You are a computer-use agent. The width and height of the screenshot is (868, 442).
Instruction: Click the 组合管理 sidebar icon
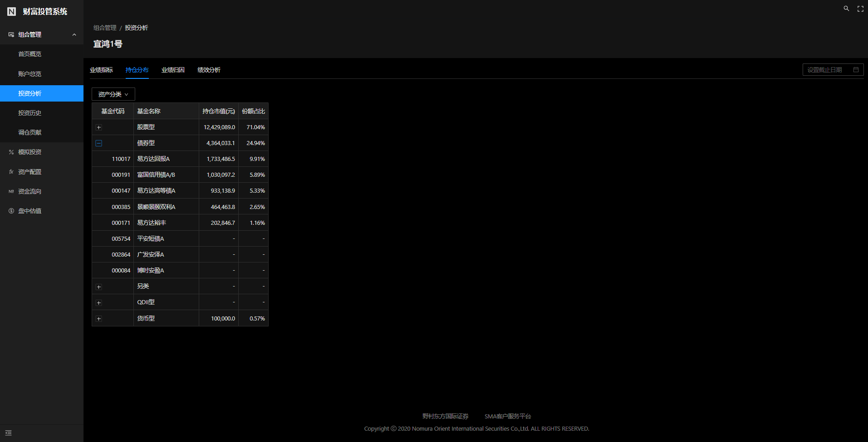pyautogui.click(x=11, y=34)
